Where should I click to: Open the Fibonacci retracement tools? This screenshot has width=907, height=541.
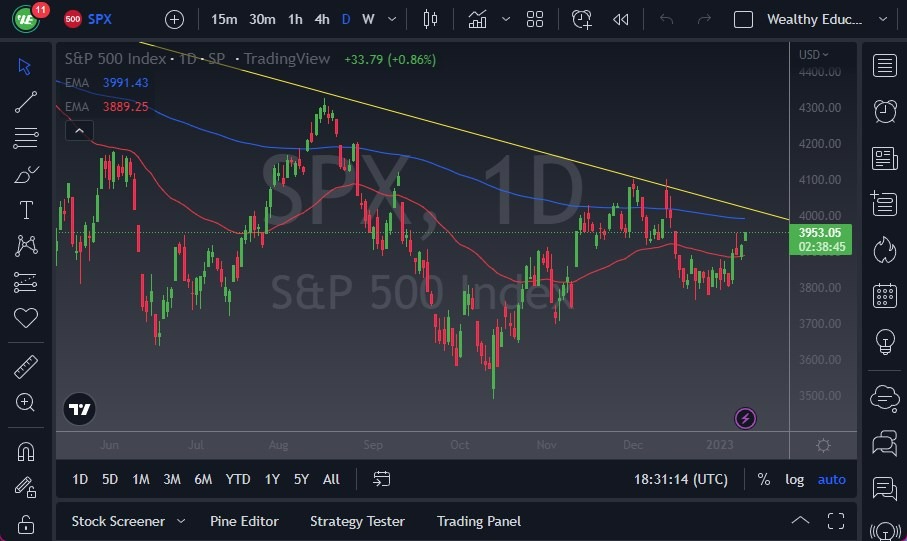click(25, 138)
